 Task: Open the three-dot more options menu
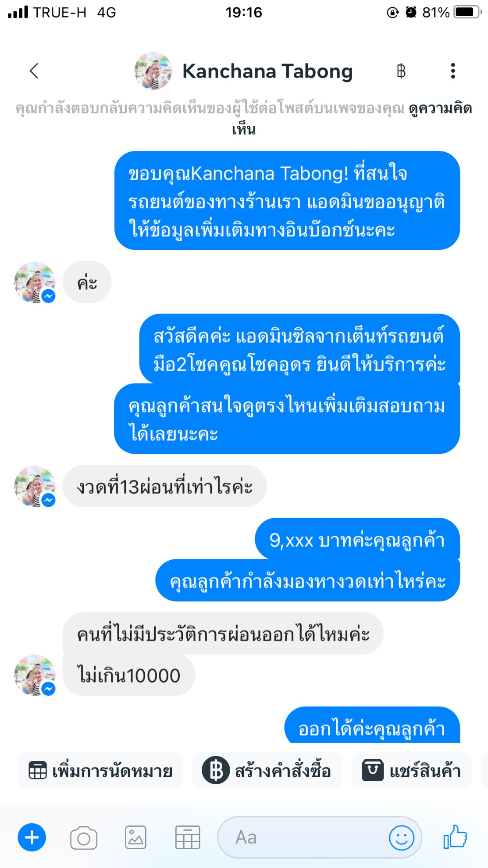(x=453, y=71)
